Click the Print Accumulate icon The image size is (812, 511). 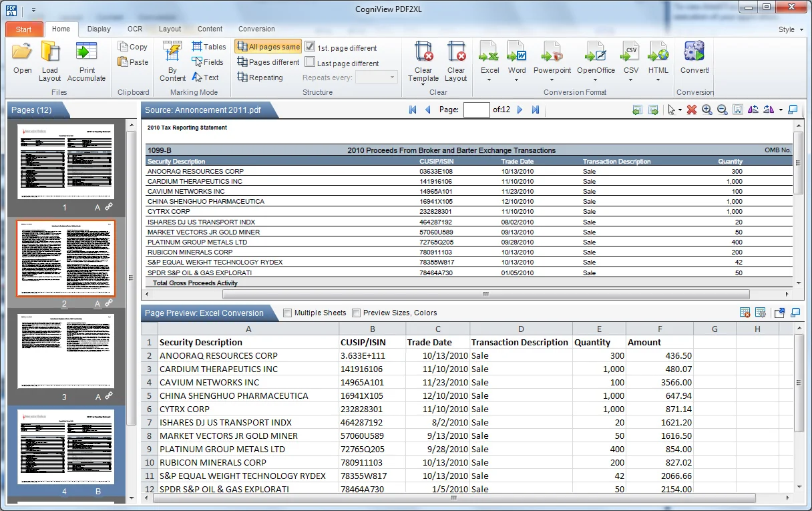click(86, 61)
